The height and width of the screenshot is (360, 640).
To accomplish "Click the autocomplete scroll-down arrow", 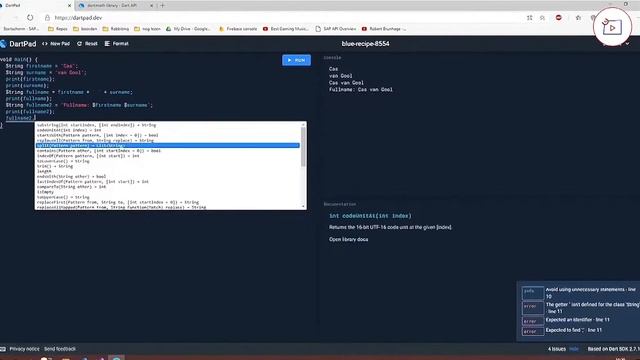I will pyautogui.click(x=303, y=207).
